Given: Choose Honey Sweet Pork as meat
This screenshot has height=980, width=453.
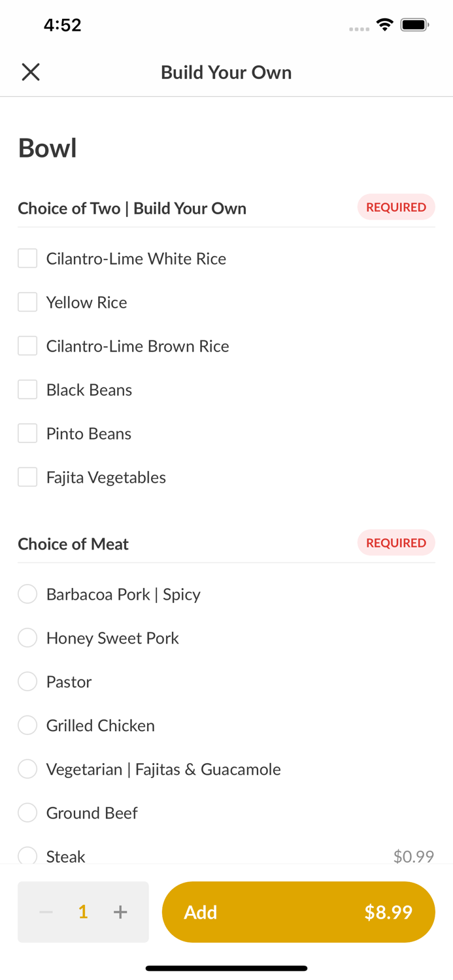Looking at the screenshot, I should 27,638.
